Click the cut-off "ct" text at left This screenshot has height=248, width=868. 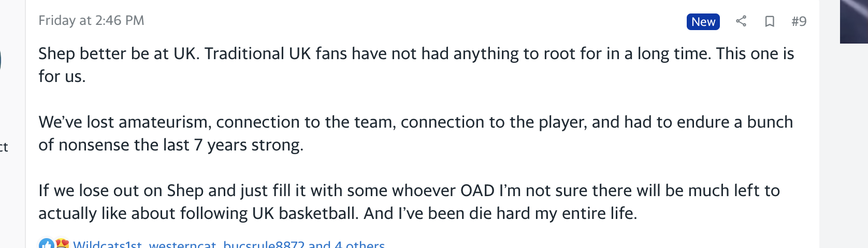coord(4,147)
